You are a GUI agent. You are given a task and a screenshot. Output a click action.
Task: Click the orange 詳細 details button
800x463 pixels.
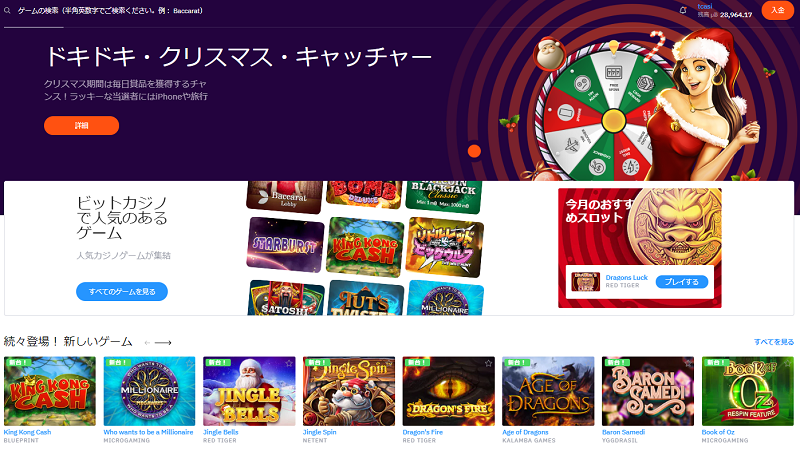coord(82,126)
